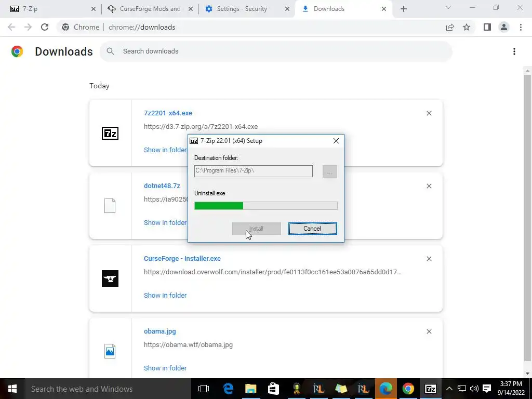Screen dimensions: 532x399
Task: Open the tab search chevron
Action: (x=448, y=7)
